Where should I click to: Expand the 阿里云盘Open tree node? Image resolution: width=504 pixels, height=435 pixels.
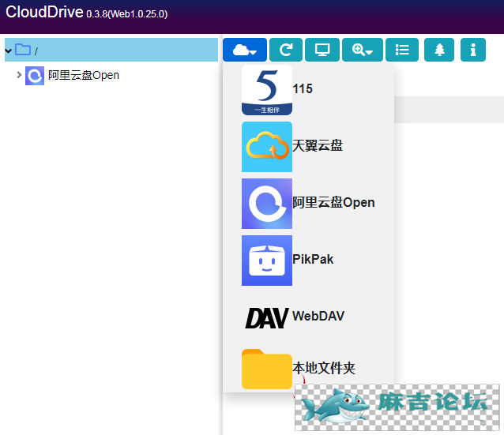tap(19, 75)
